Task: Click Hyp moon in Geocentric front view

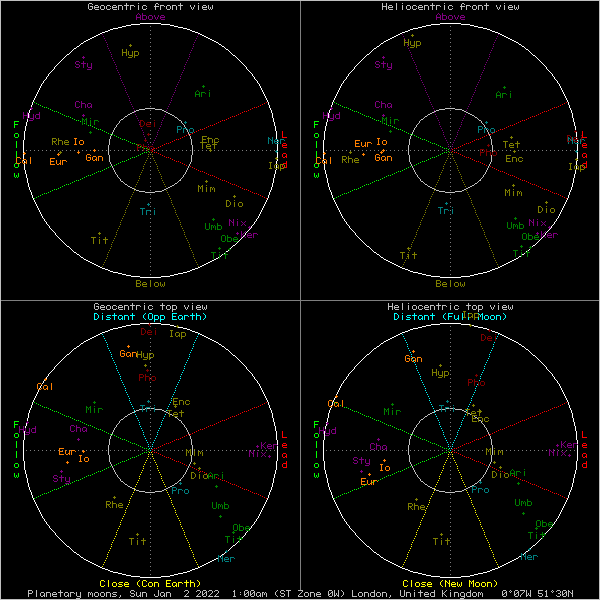Action: tap(130, 52)
